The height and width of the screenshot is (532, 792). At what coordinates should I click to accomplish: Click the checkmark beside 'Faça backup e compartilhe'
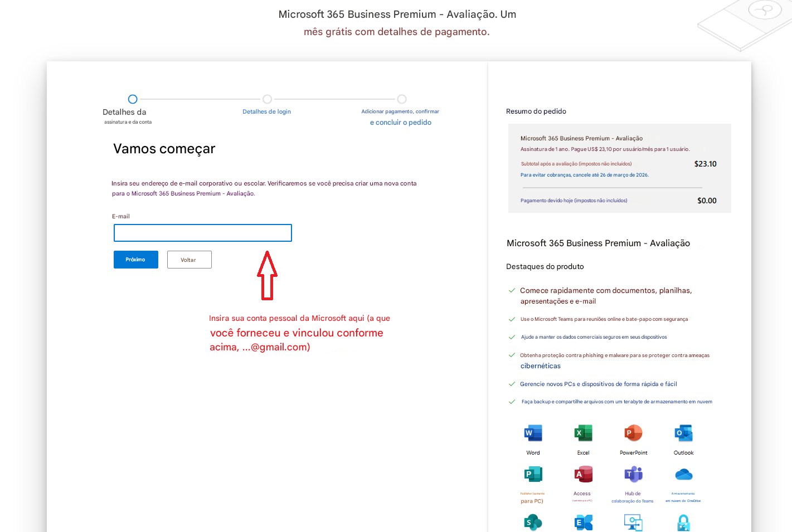[x=512, y=402]
